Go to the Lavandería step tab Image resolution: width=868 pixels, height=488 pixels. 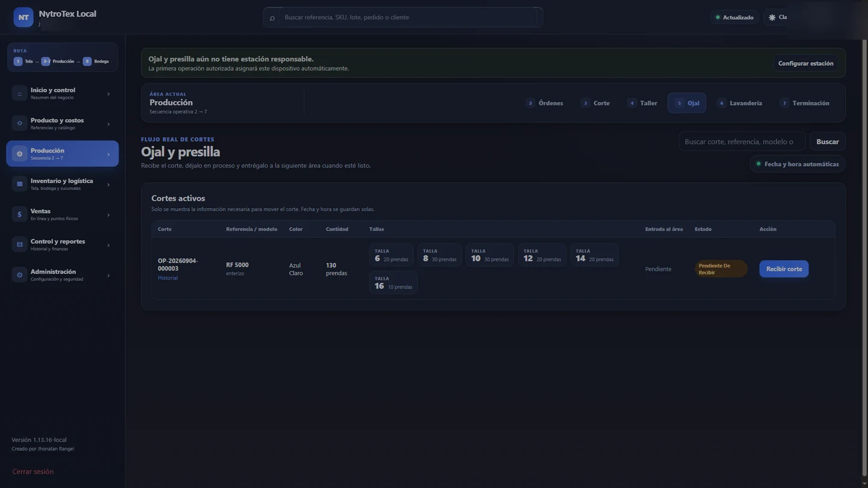(x=740, y=103)
